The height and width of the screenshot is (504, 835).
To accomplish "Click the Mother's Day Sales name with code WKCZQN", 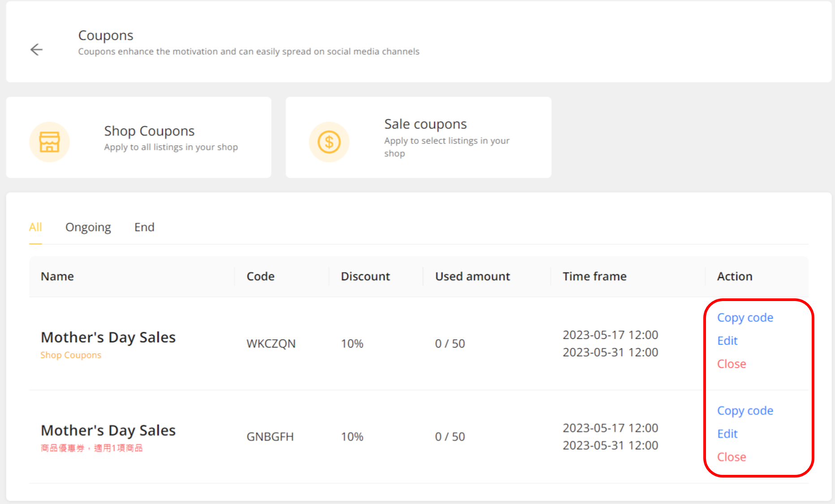I will tap(108, 337).
